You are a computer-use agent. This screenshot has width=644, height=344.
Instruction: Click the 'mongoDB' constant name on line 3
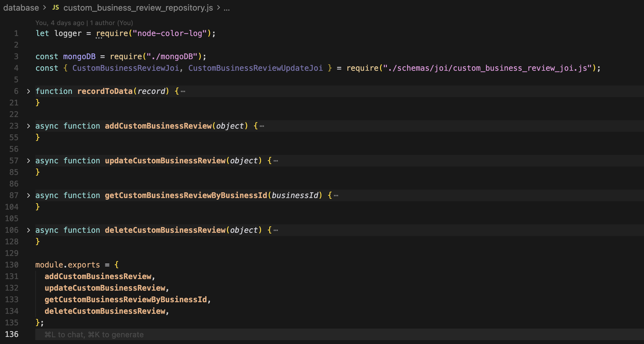pos(79,57)
